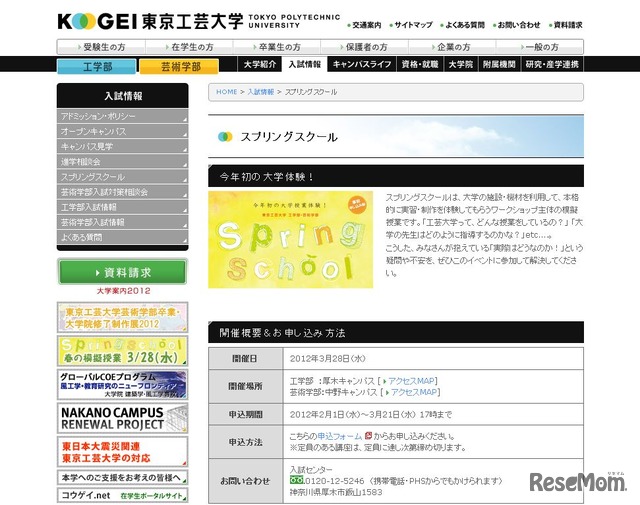The height and width of the screenshot is (505, 640).
Task: Open 芸術学部入試対策相談会 in sidebar
Action: click(122, 192)
